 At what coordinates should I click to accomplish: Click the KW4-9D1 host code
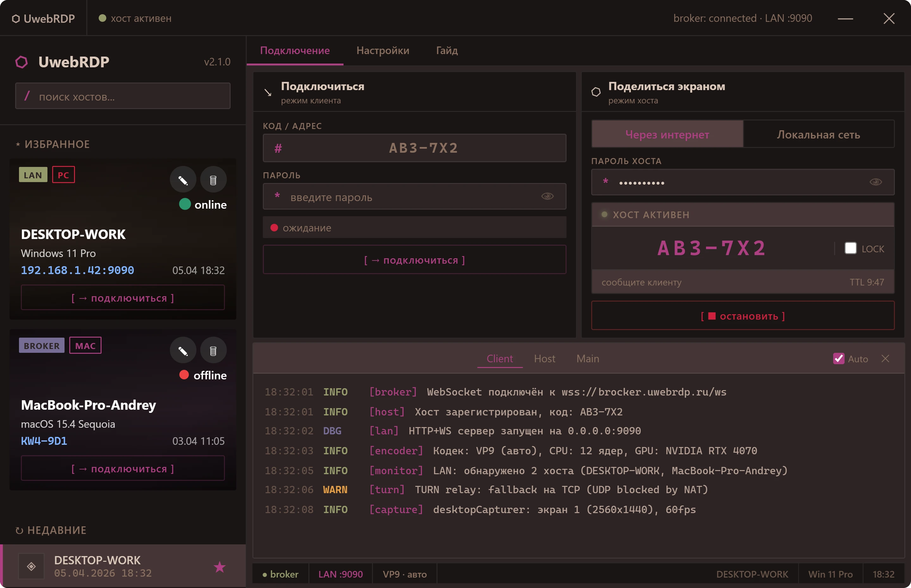(x=44, y=441)
